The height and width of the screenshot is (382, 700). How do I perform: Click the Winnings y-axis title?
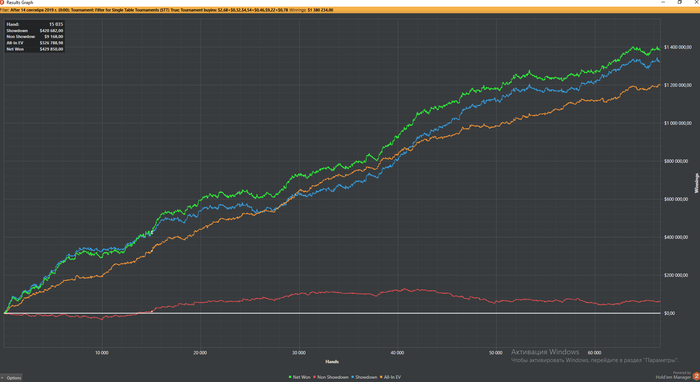pyautogui.click(x=696, y=183)
